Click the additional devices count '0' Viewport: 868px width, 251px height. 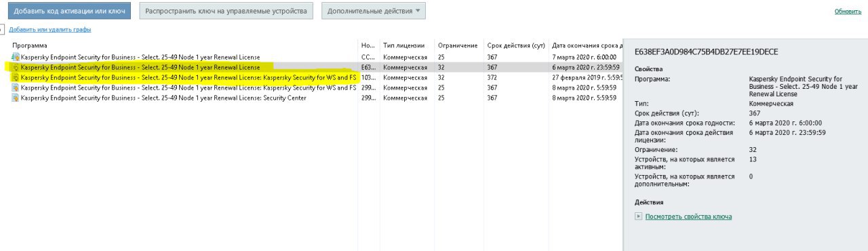(751, 176)
